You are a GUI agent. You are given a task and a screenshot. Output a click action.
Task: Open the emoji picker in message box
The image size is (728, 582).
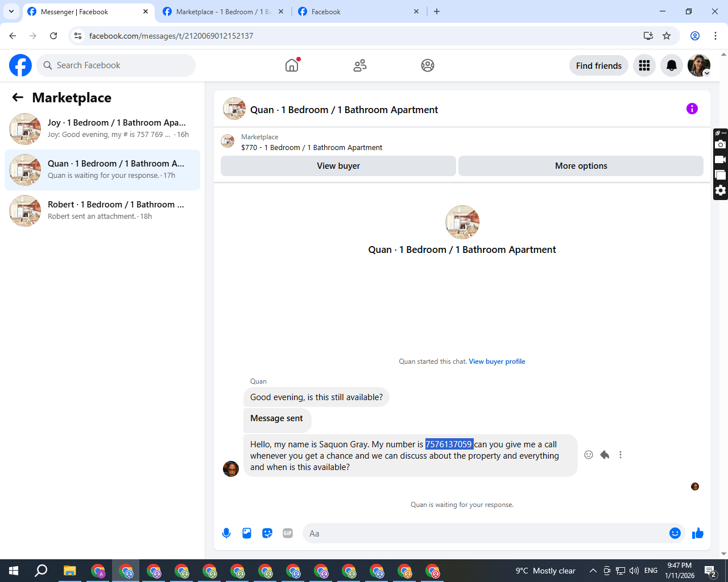675,533
